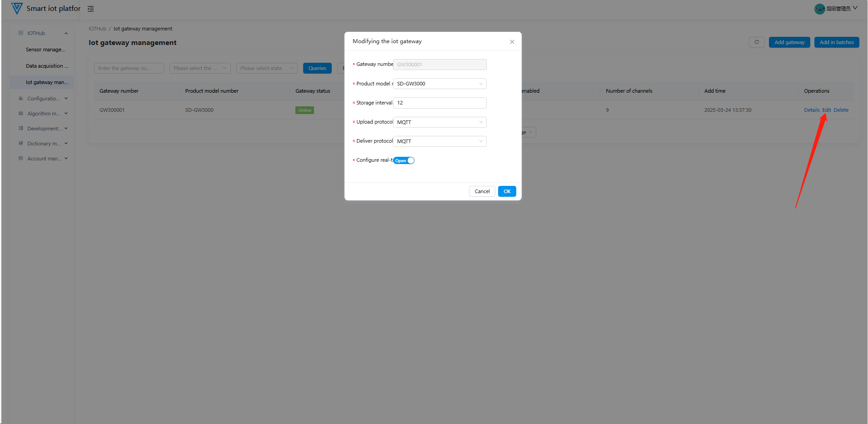This screenshot has height=424, width=868.
Task: Close the Modifying the iot gateway dialog
Action: click(x=512, y=42)
